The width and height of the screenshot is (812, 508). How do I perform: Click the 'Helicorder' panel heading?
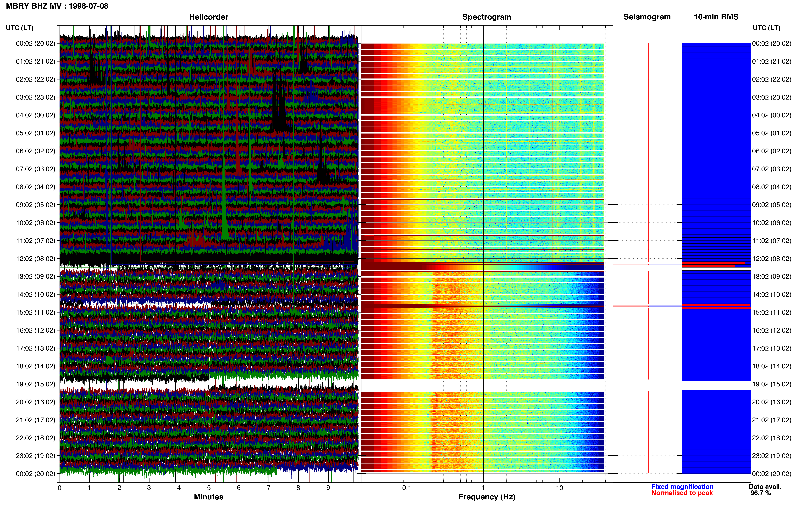[x=209, y=17]
